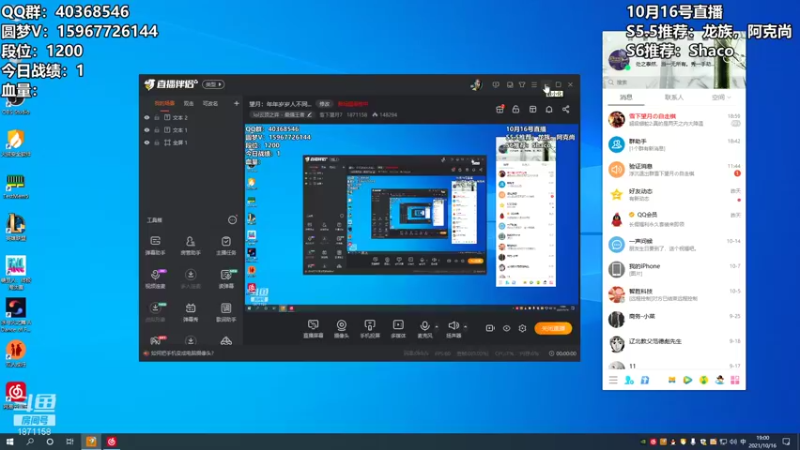Viewport: 800px width, 450px height.
Task: Add a 多媒体 media source
Action: (398, 328)
